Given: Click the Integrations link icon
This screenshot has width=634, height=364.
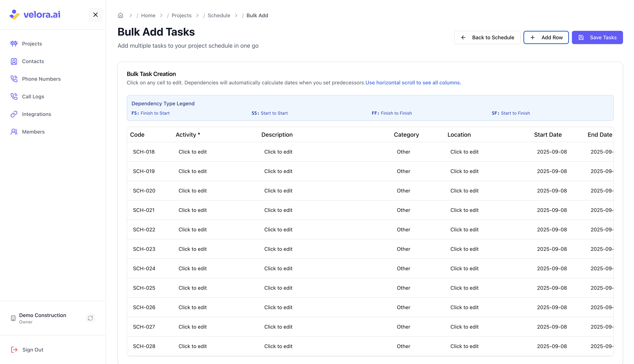Looking at the screenshot, I should point(14,114).
